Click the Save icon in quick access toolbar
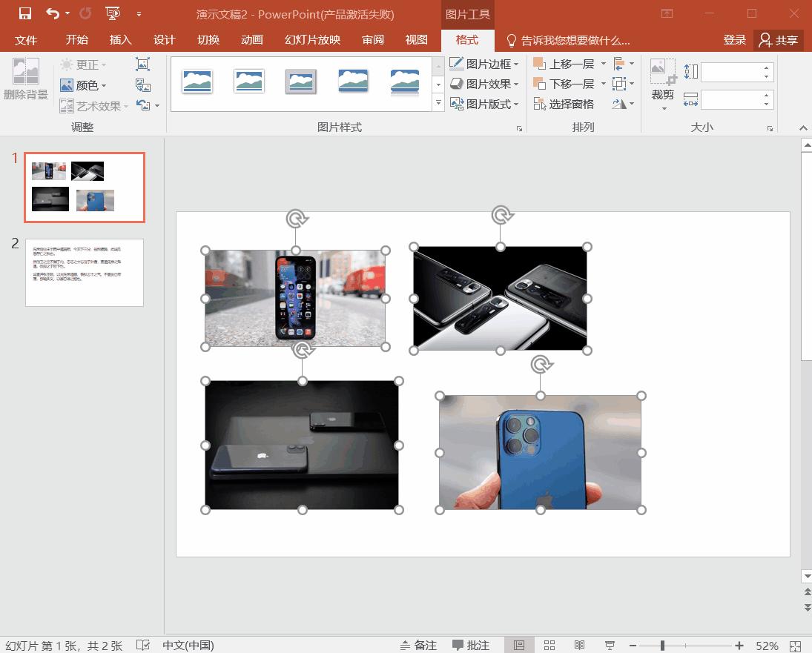 (x=25, y=13)
